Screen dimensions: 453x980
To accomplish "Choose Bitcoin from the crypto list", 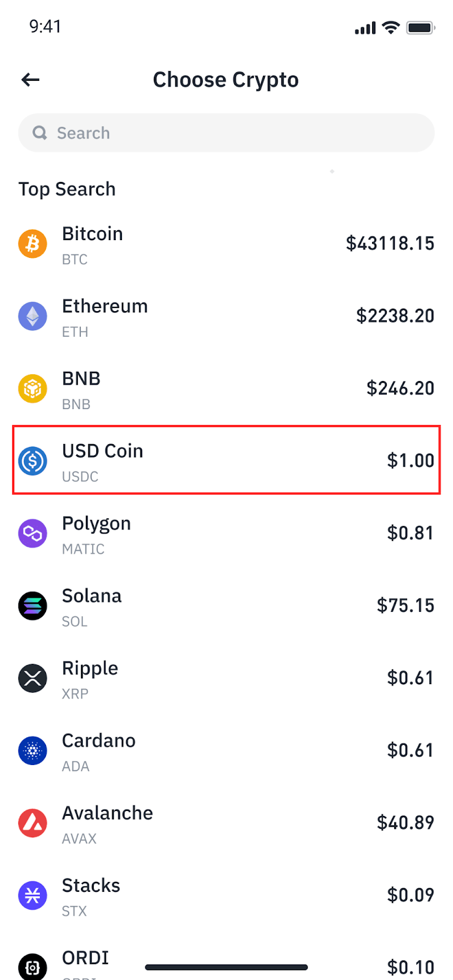I will click(226, 244).
